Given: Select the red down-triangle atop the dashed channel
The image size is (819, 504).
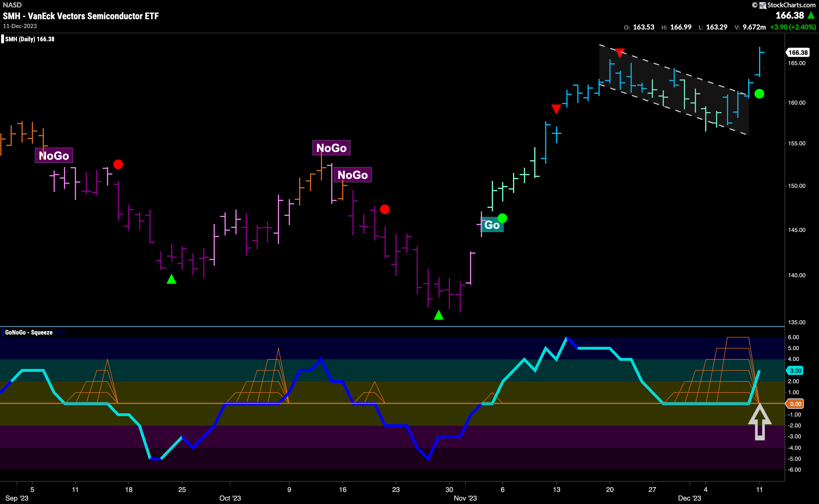Looking at the screenshot, I should (620, 53).
